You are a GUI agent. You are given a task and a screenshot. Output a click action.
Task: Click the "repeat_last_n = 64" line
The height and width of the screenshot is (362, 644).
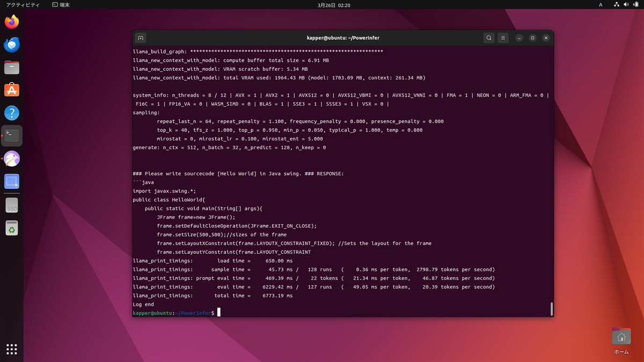click(x=301, y=121)
